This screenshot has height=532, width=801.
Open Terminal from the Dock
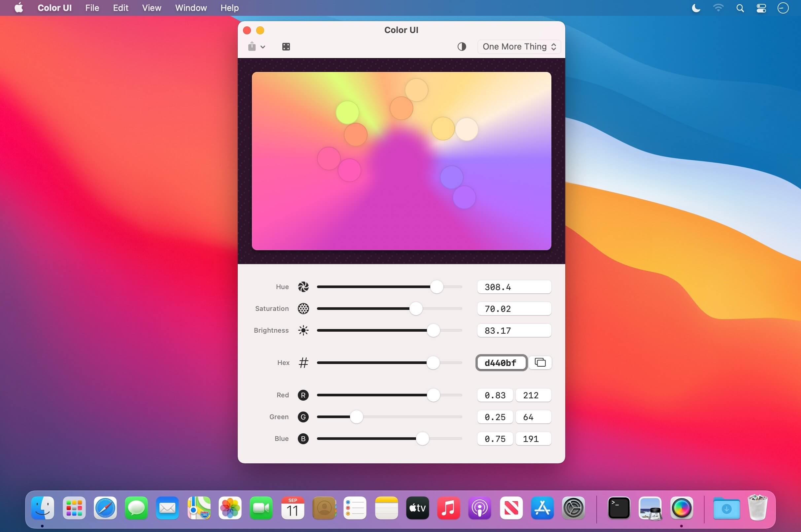pos(619,508)
